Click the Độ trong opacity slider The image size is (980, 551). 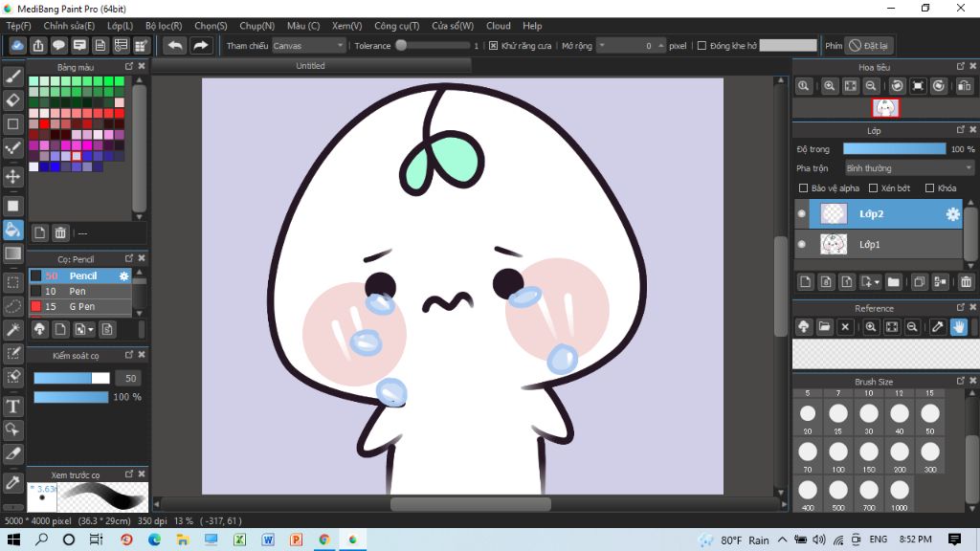pyautogui.click(x=894, y=149)
